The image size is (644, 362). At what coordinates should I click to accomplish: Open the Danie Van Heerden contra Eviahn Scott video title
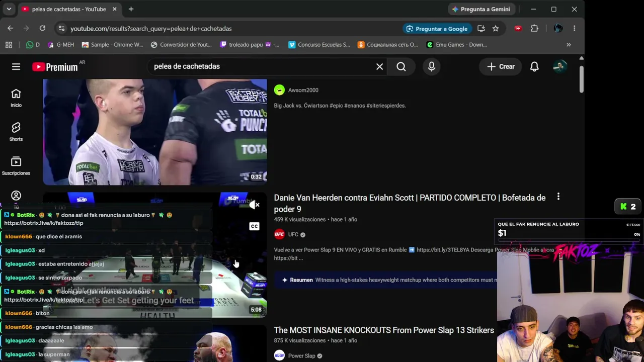point(410,203)
